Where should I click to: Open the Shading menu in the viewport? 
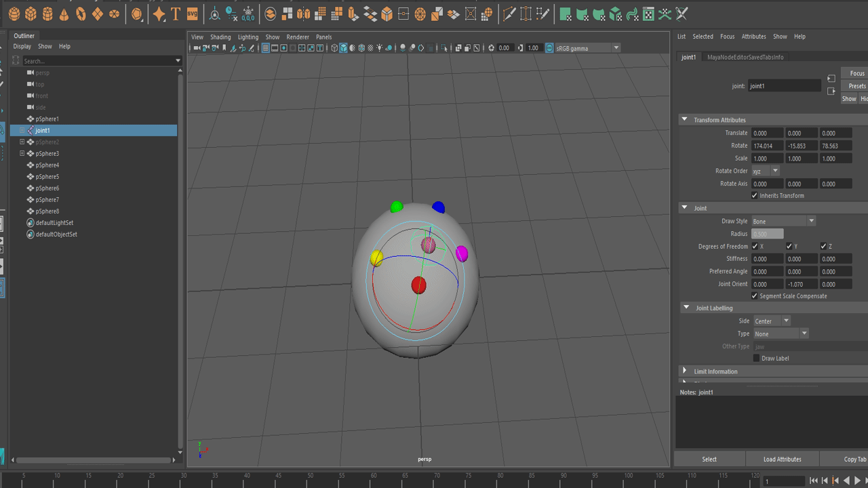click(x=220, y=37)
